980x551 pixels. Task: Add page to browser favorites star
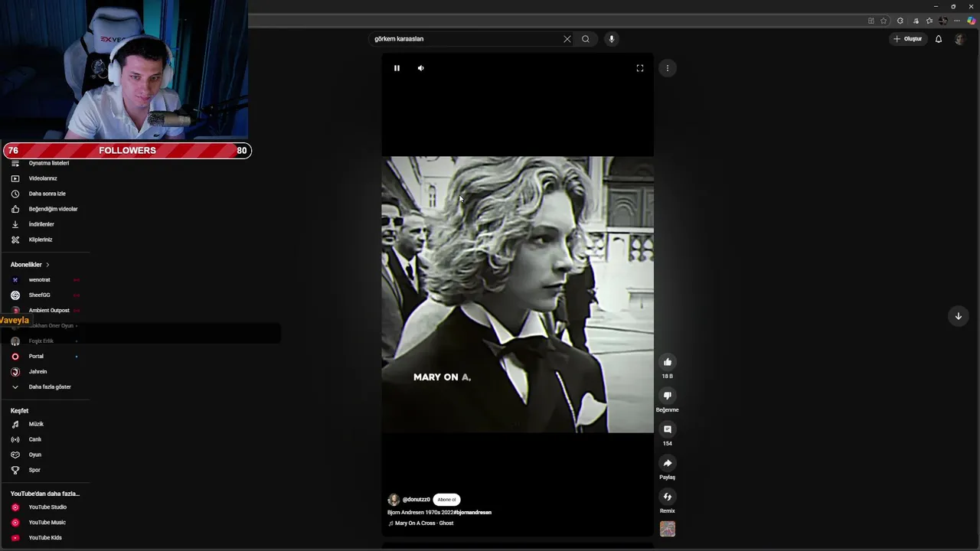point(884,21)
